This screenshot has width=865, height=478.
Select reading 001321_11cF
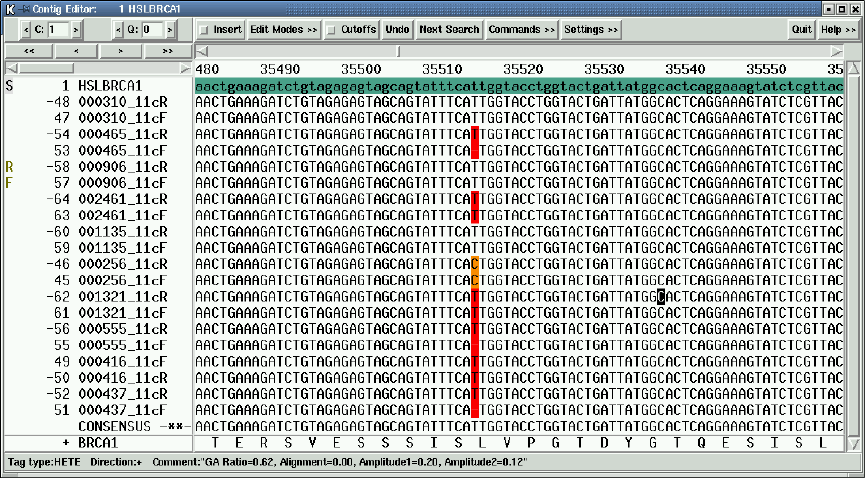click(x=122, y=313)
